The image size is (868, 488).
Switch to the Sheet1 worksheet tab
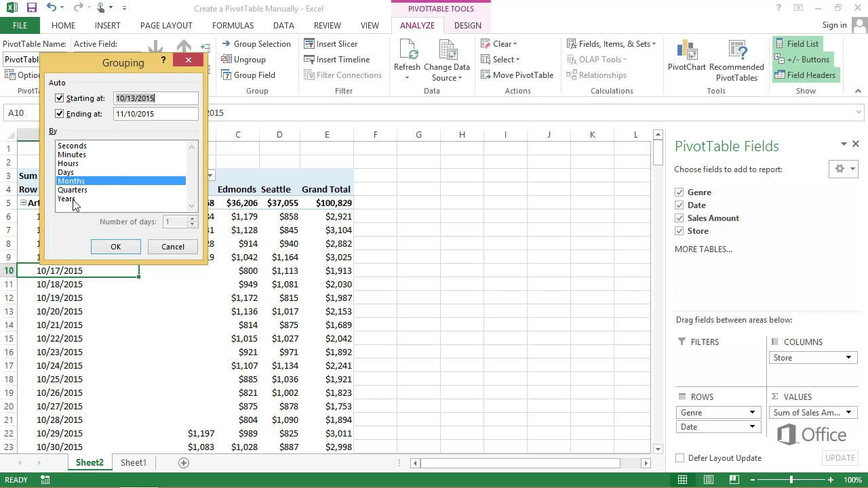[133, 462]
